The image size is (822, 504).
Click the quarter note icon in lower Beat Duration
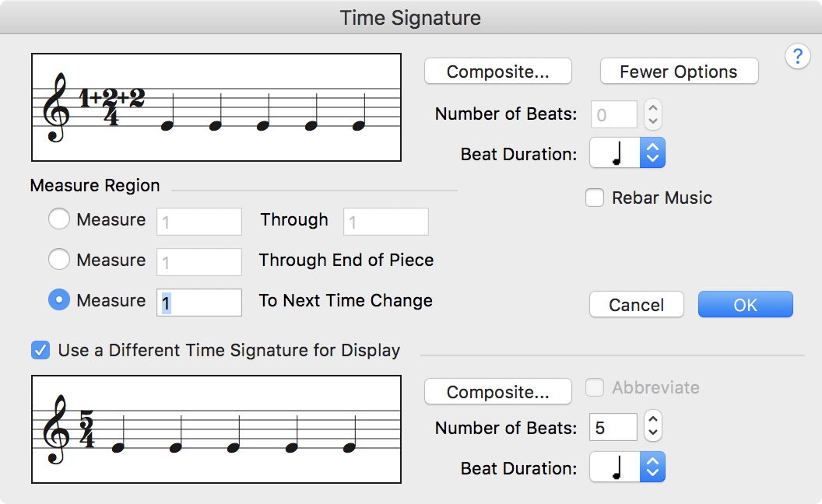[x=616, y=469]
